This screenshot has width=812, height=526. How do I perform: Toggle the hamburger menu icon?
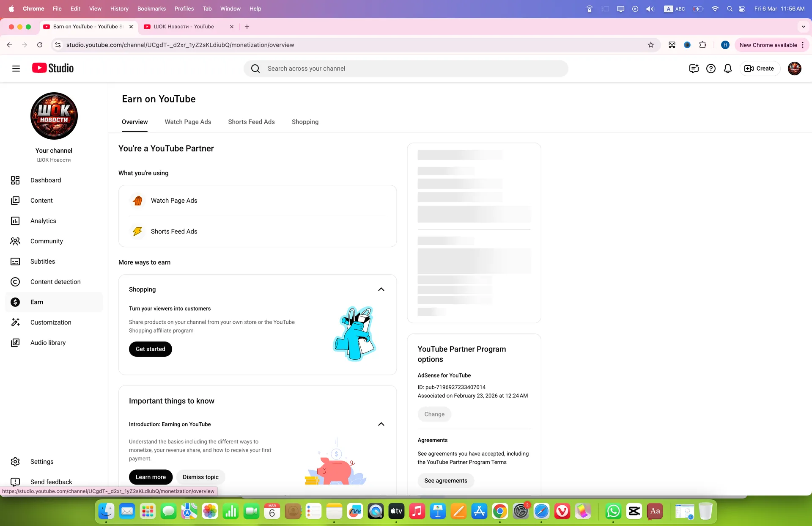tap(16, 69)
